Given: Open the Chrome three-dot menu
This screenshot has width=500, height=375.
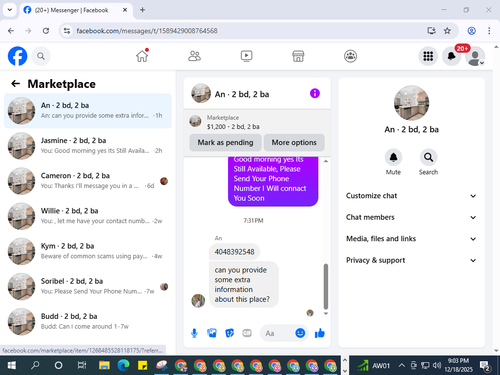Looking at the screenshot, I should [x=489, y=31].
